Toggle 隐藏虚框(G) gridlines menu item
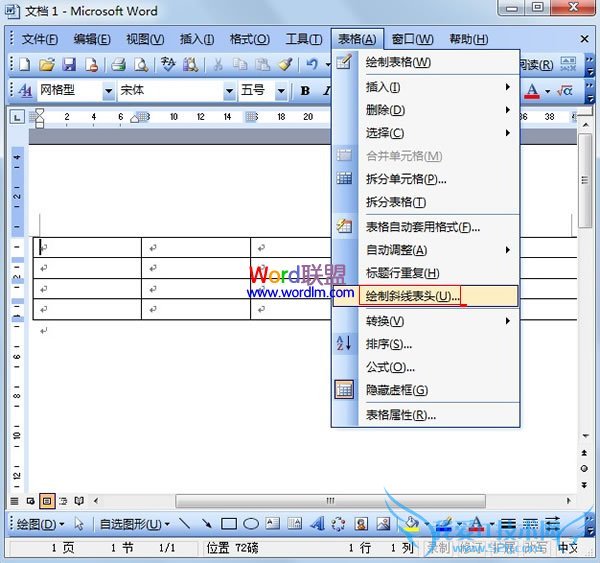 click(426, 390)
